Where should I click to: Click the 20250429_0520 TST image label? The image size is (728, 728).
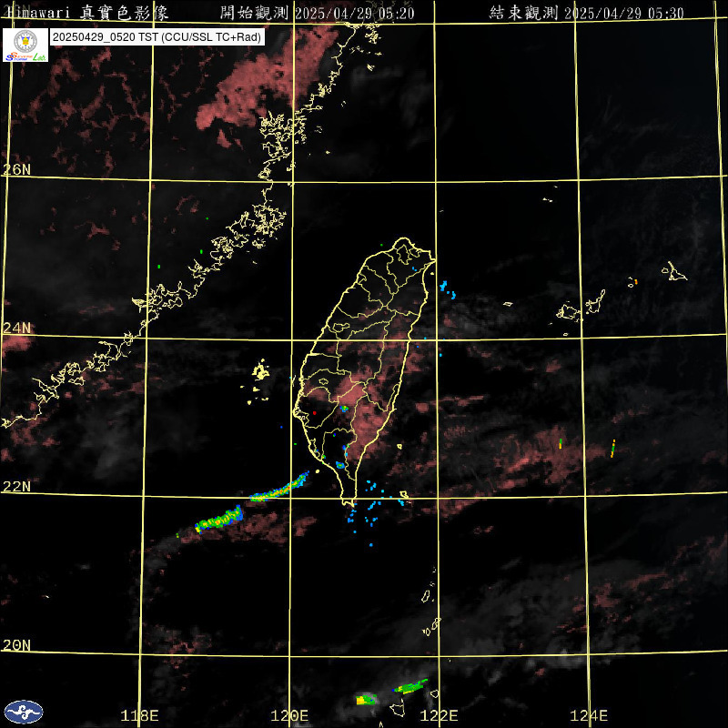tap(157, 37)
